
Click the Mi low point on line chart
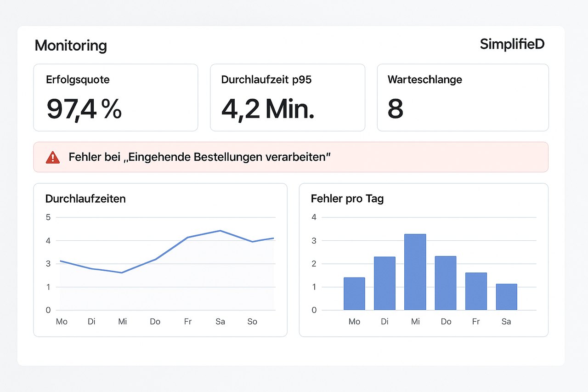pos(122,273)
